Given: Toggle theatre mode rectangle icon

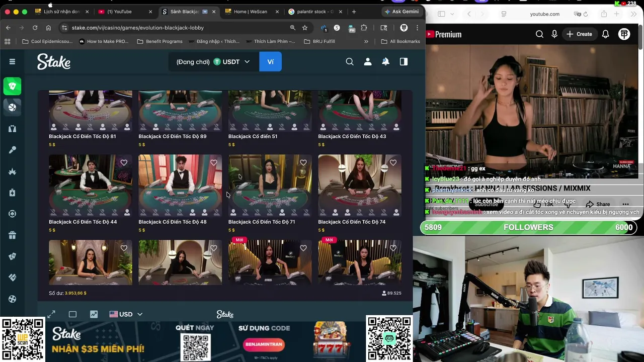Looking at the screenshot, I should (72, 314).
